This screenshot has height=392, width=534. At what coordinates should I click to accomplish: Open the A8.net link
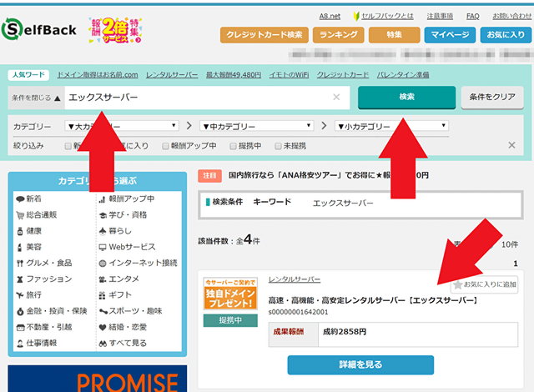[330, 17]
